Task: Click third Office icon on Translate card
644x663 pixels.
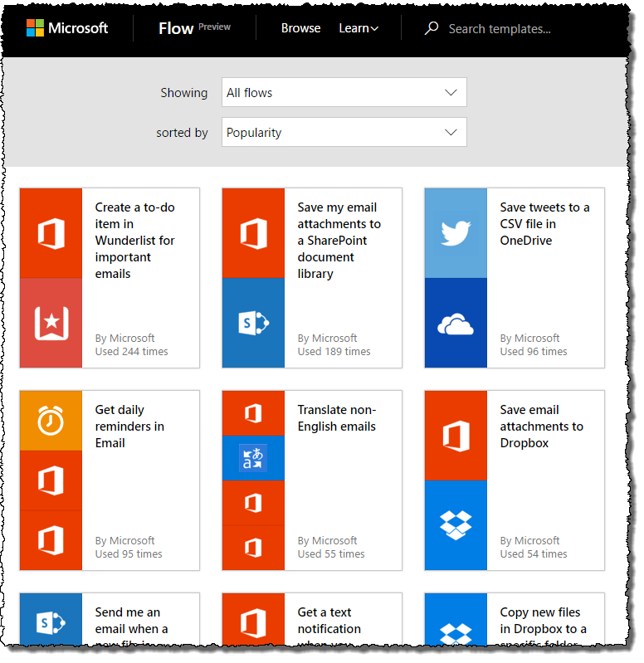Action: [x=254, y=503]
